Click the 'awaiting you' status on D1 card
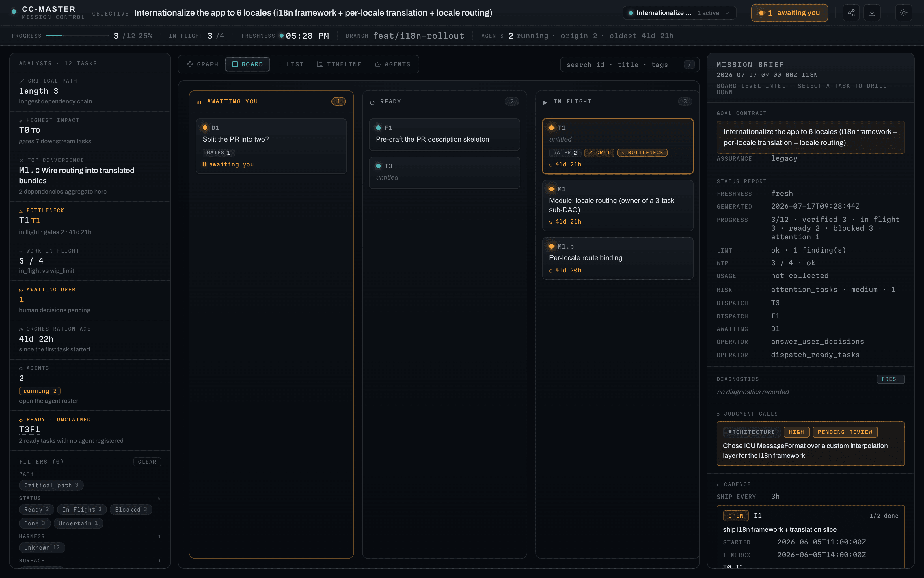924x578 pixels. (x=228, y=164)
